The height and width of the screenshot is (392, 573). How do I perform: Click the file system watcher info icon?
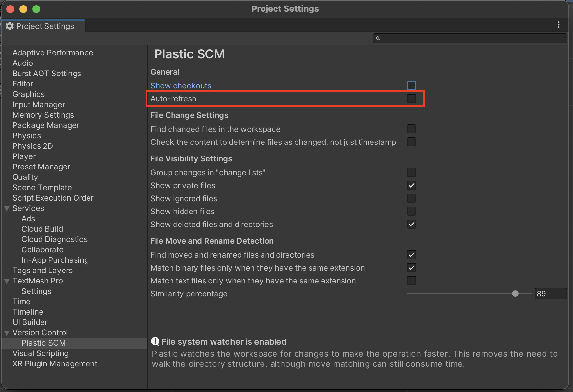point(155,341)
